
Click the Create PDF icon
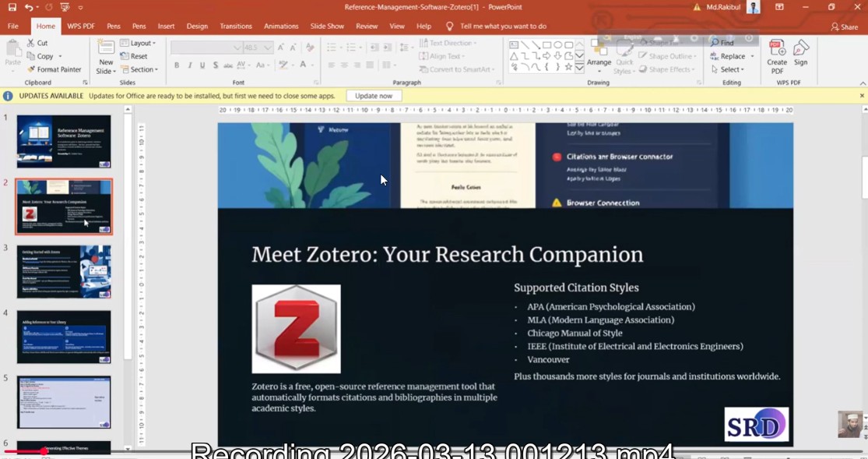coord(776,56)
